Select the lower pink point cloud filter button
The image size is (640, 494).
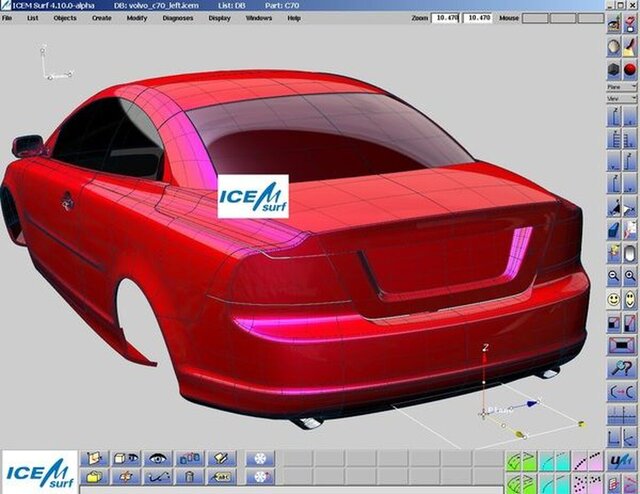click(x=588, y=483)
